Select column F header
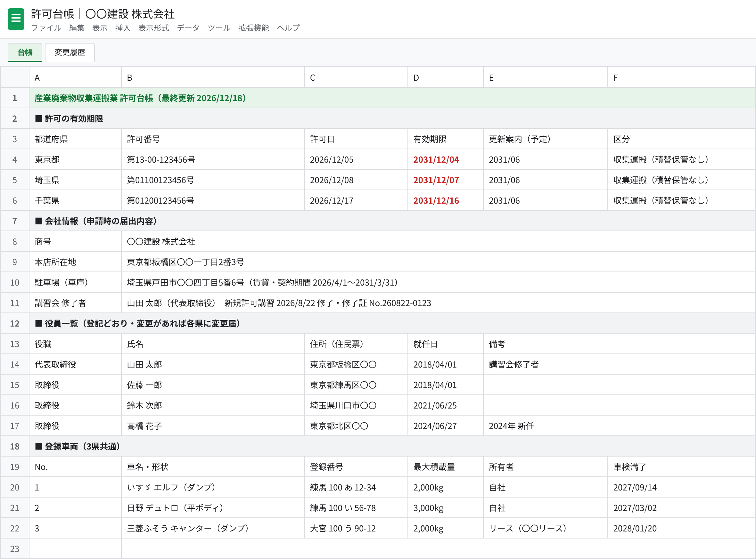 681,77
